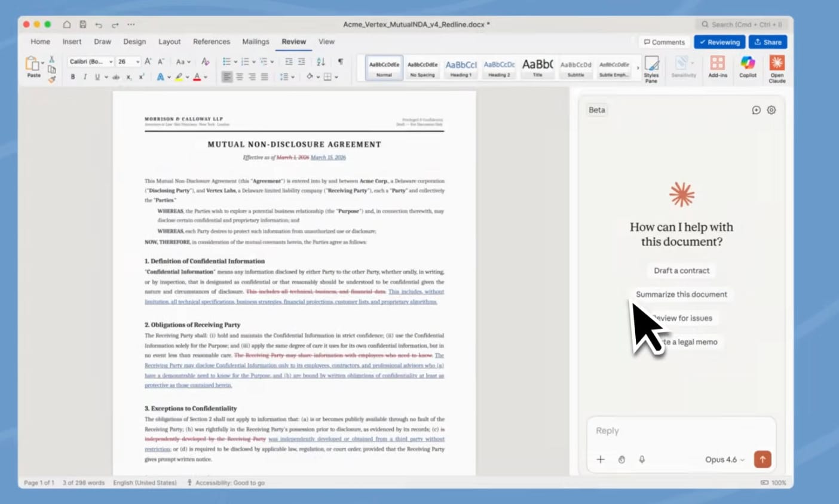
Task: Toggle underline formatting
Action: (x=97, y=77)
